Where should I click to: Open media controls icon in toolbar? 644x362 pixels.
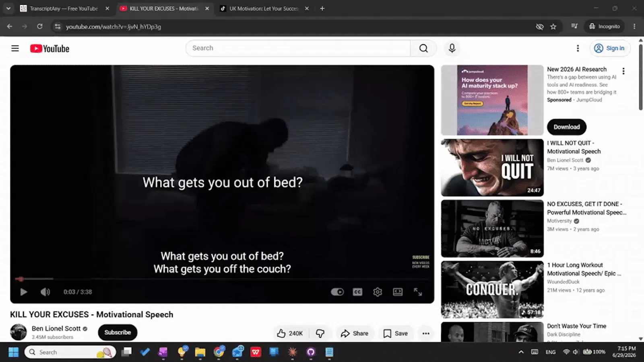point(574,27)
